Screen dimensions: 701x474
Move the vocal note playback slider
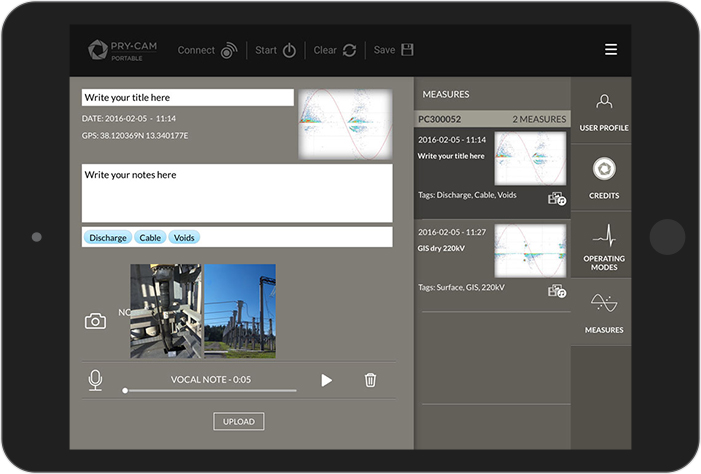(x=125, y=391)
